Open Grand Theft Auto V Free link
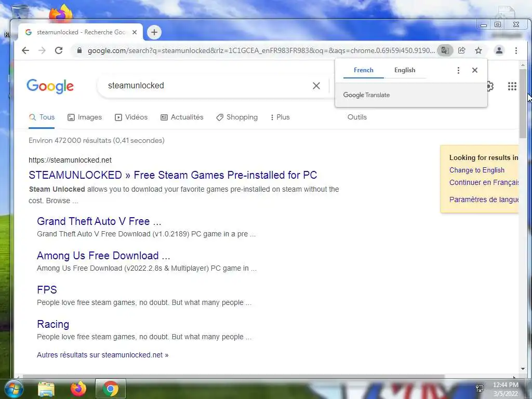 [x=99, y=221]
